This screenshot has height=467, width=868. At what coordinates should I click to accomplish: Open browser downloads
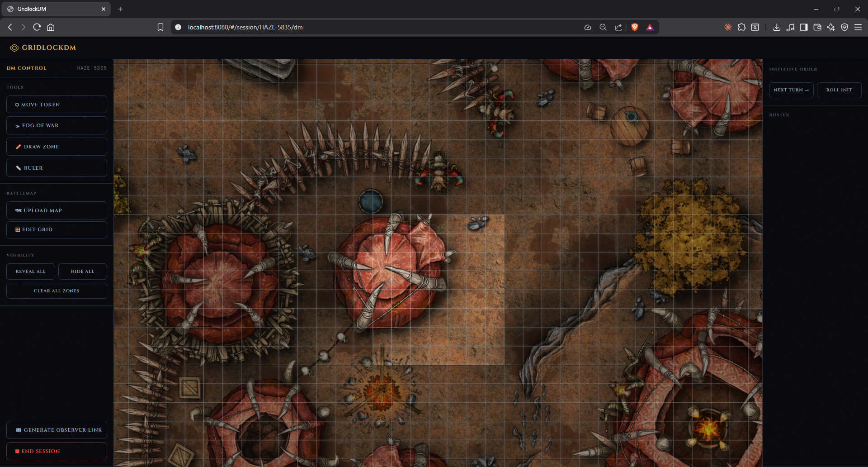(x=777, y=27)
